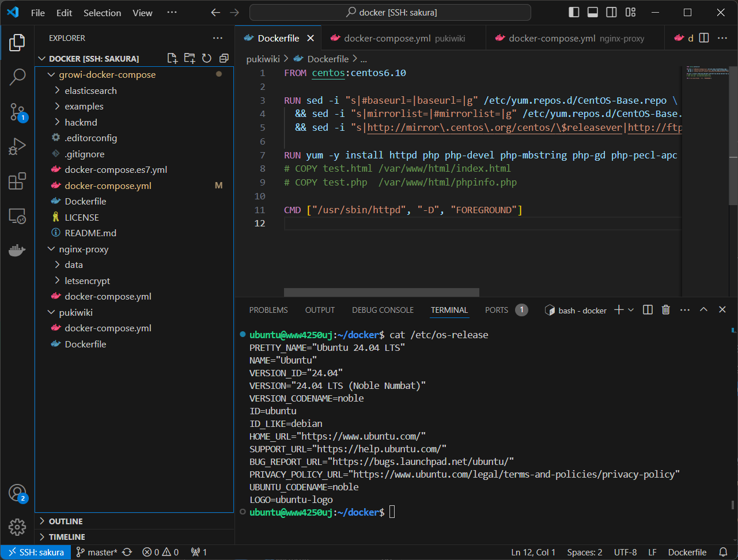Split the editor right
738x560 pixels.
(704, 38)
